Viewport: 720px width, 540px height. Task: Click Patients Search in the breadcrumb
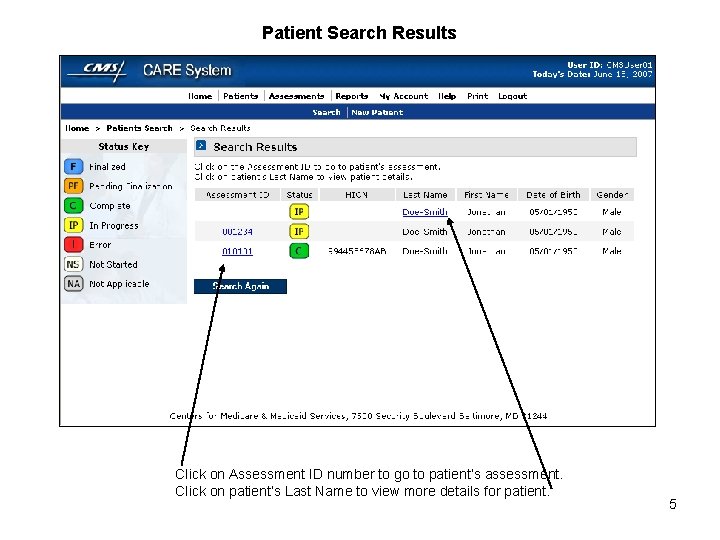click(139, 128)
